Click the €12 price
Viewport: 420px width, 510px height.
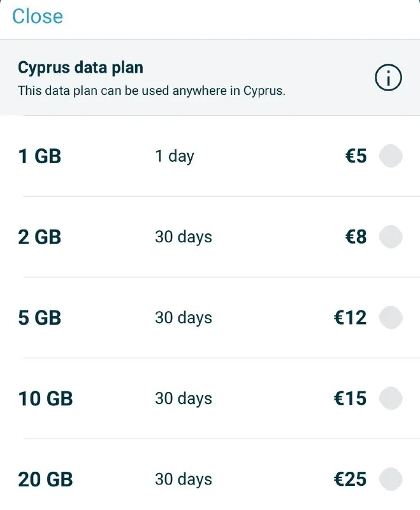coord(350,317)
